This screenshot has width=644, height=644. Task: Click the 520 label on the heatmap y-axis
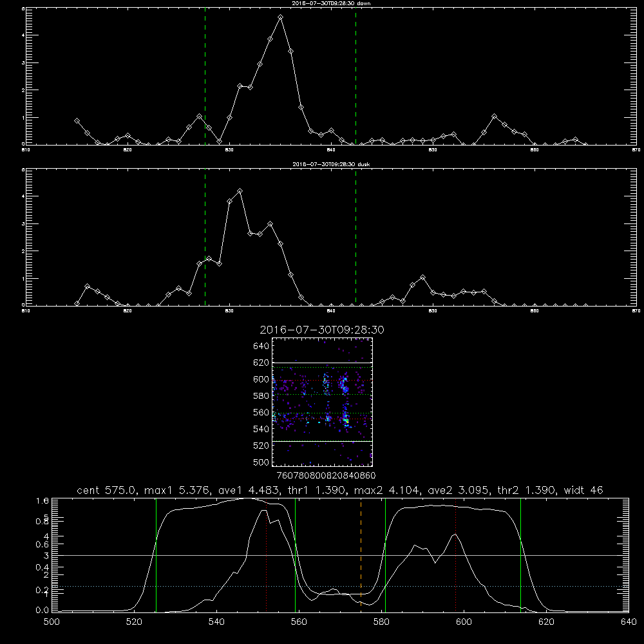pyautogui.click(x=261, y=446)
